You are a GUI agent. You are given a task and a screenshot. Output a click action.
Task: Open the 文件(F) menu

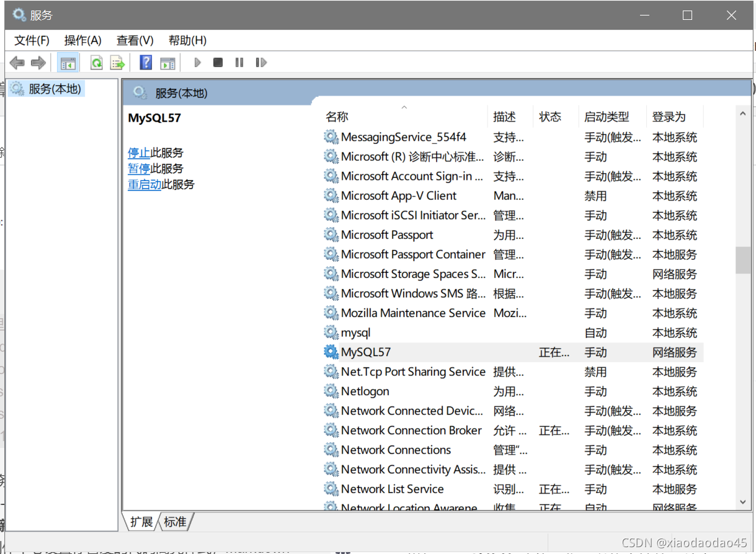pyautogui.click(x=32, y=40)
